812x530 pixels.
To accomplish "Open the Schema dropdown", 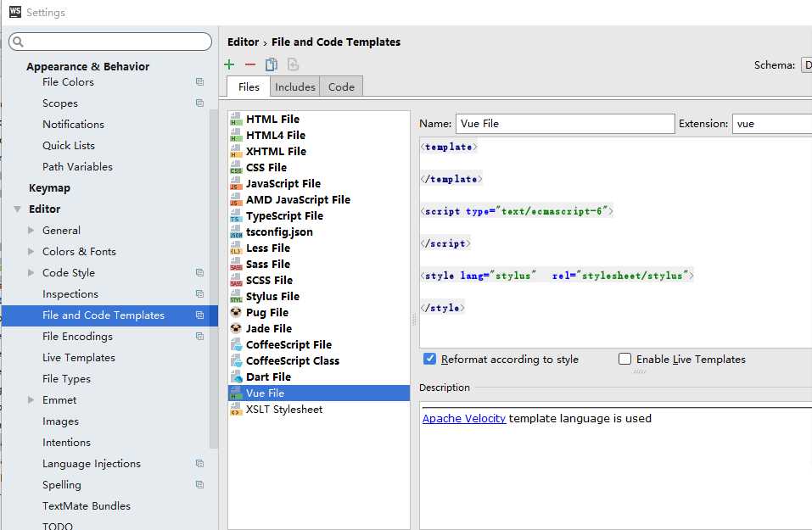I will click(806, 65).
